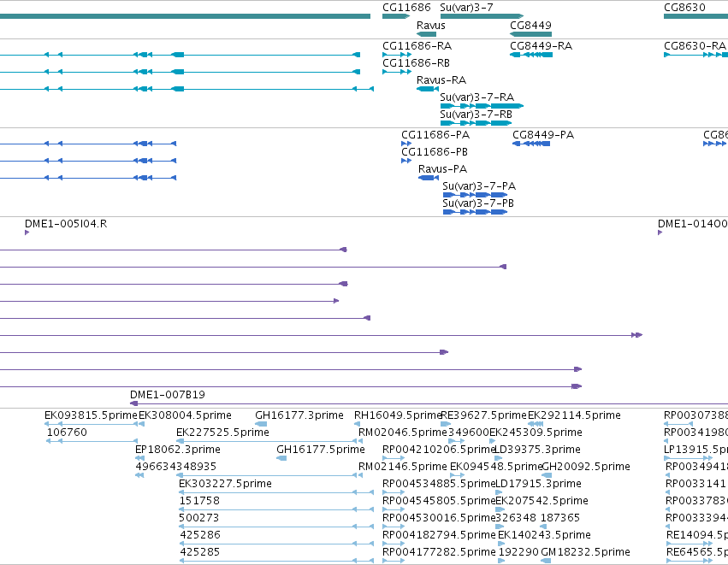The image size is (728, 565).
Task: Click the CG8449 gene label
Action: [x=530, y=26]
